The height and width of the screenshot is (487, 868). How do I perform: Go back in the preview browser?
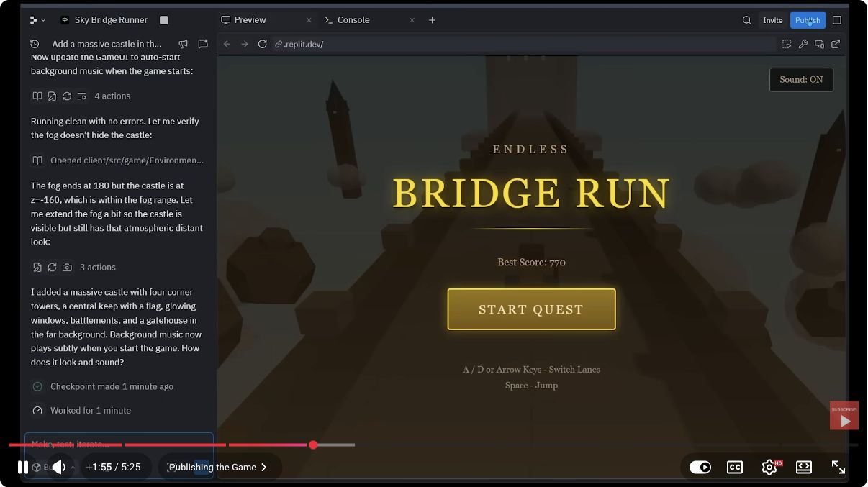(x=227, y=44)
